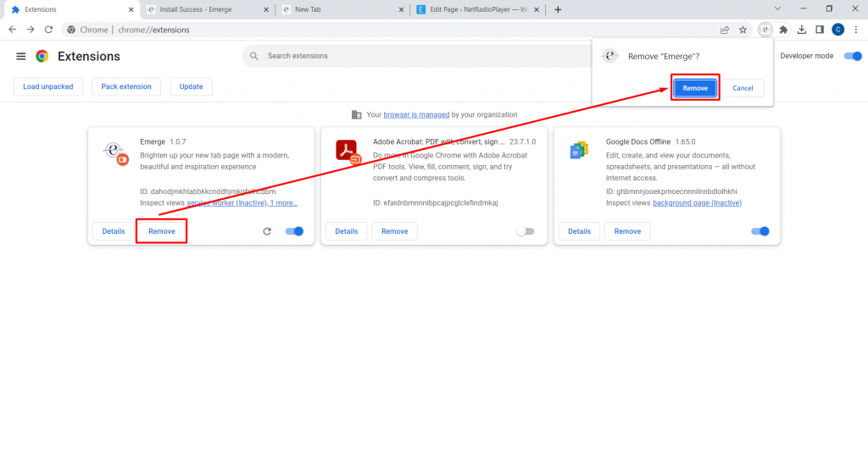The image size is (868, 465).
Task: Click the Adobe Acrobat ID text
Action: point(436,203)
